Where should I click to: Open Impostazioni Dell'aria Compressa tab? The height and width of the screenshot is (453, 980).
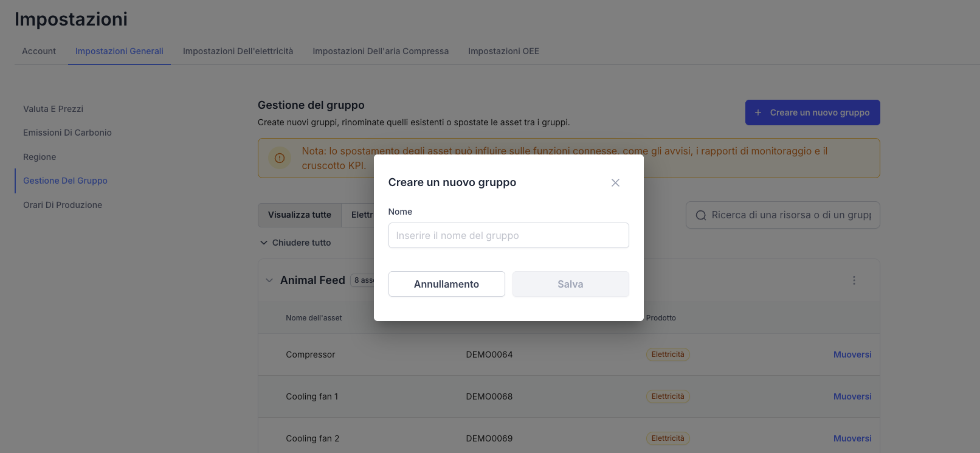(x=381, y=51)
